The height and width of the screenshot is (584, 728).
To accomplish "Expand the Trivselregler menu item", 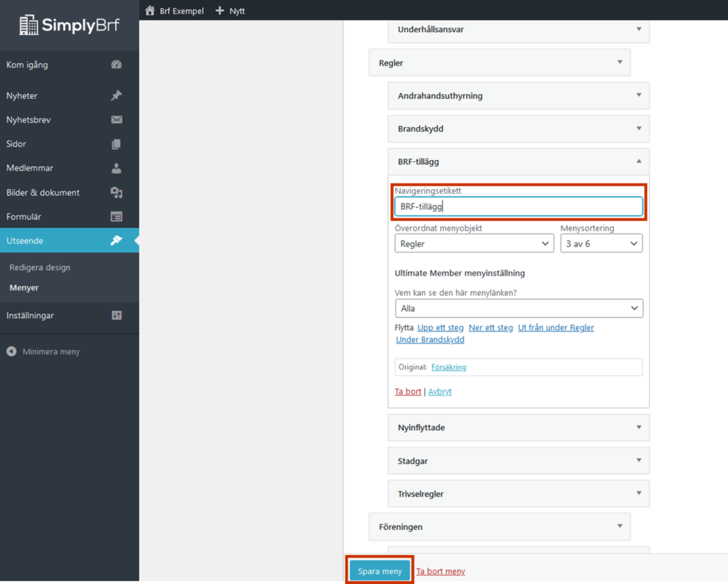I will click(638, 493).
